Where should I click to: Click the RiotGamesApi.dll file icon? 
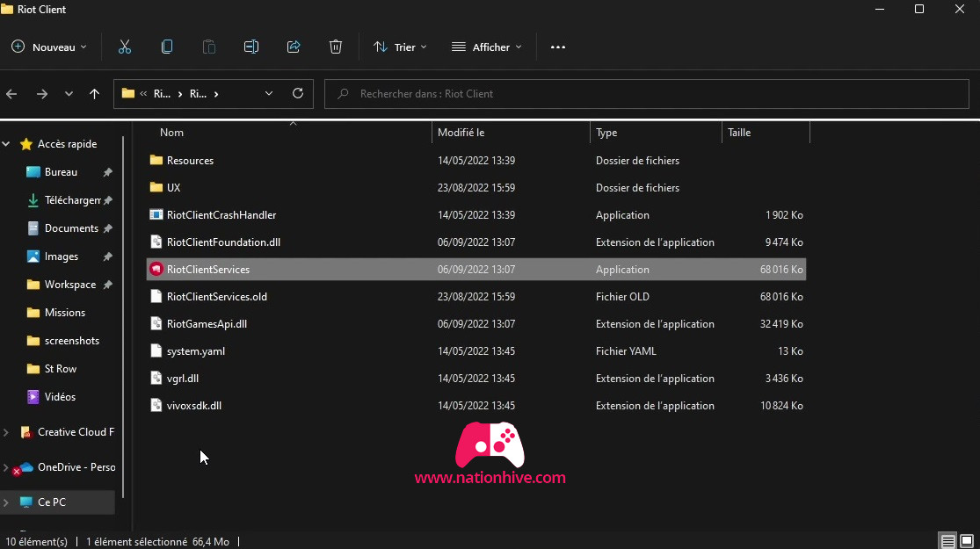pyautogui.click(x=156, y=324)
